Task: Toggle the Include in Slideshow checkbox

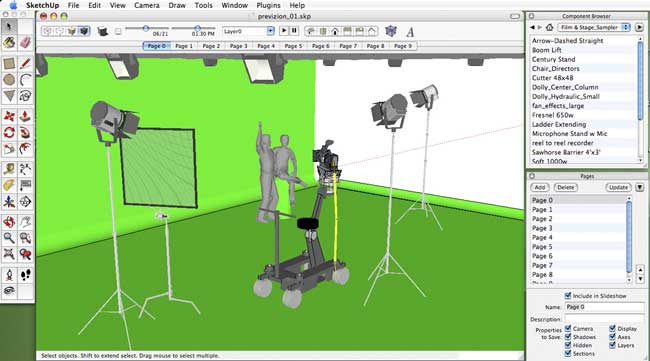Action: 568,296
